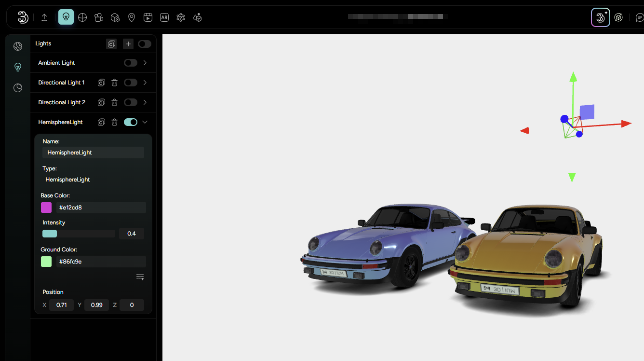This screenshot has height=361, width=644.
Task: Click the 3D AI assistant button
Action: coord(601,18)
